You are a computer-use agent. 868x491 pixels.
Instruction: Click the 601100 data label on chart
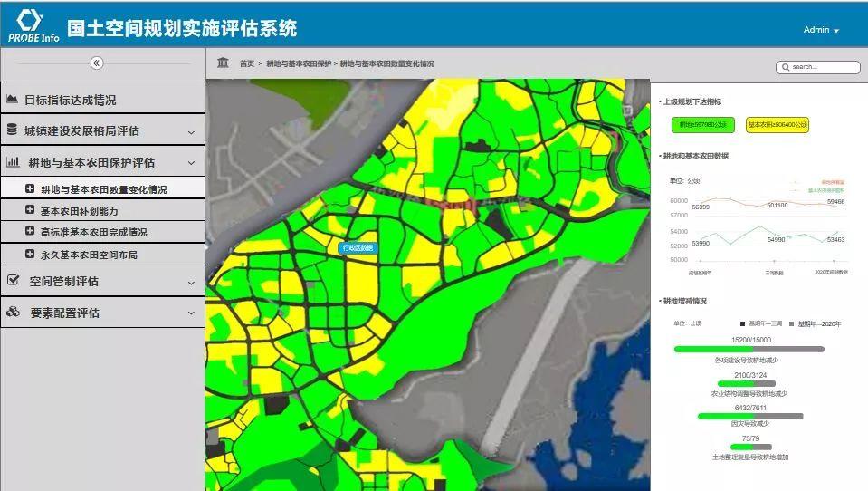(777, 205)
